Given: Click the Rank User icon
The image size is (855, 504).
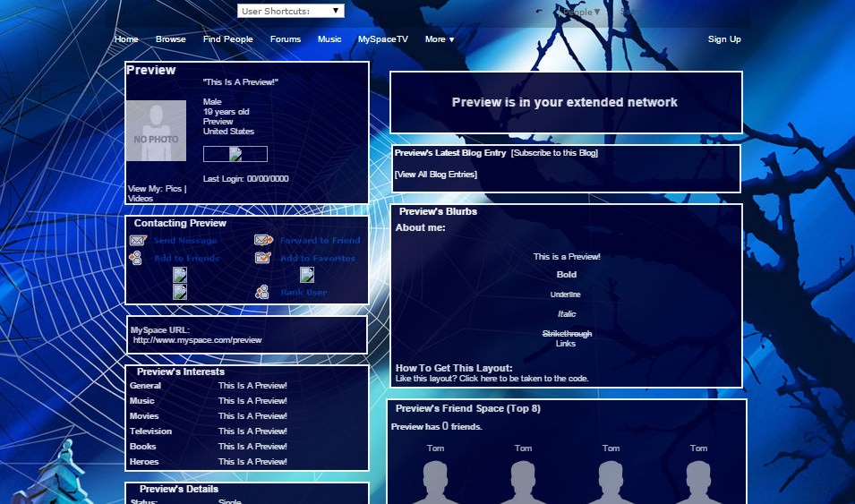Looking at the screenshot, I should [x=262, y=292].
